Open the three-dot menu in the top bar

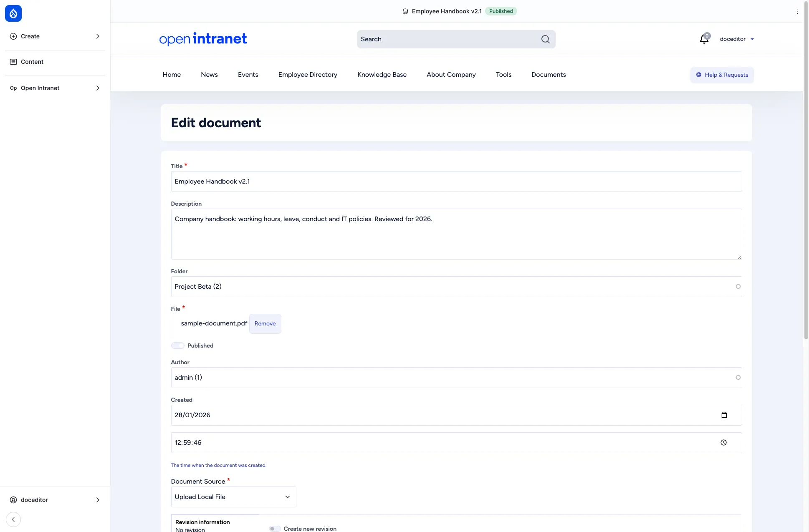797,11
